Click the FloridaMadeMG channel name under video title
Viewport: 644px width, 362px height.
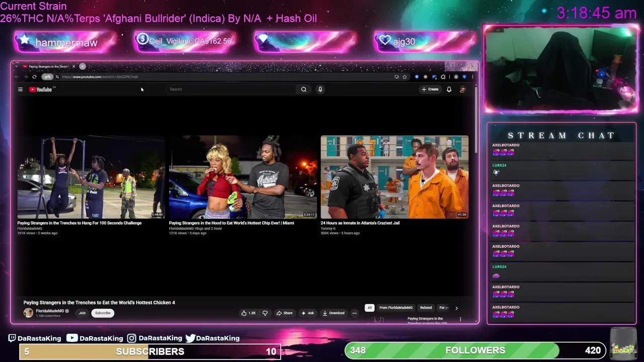50,311
